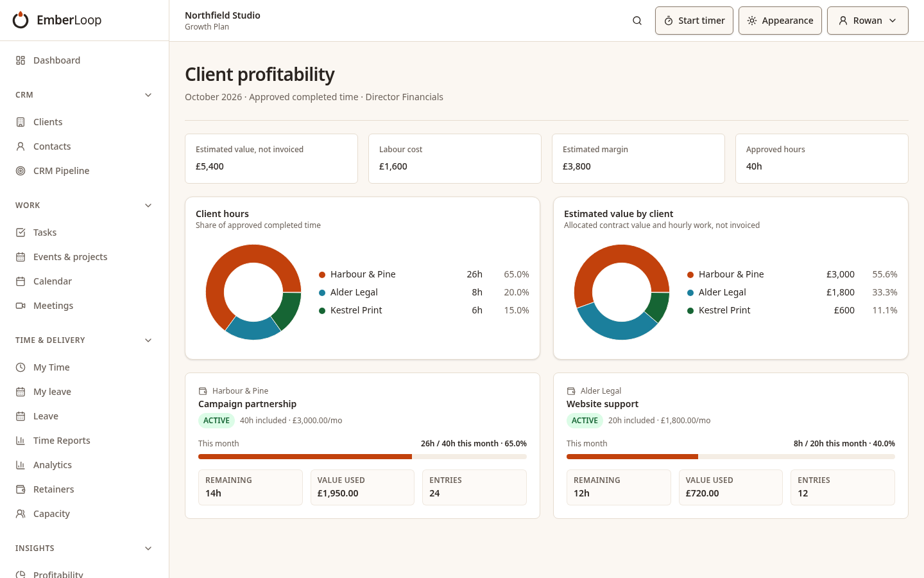Collapse the CRM sidebar section
924x578 pixels.
[148, 95]
